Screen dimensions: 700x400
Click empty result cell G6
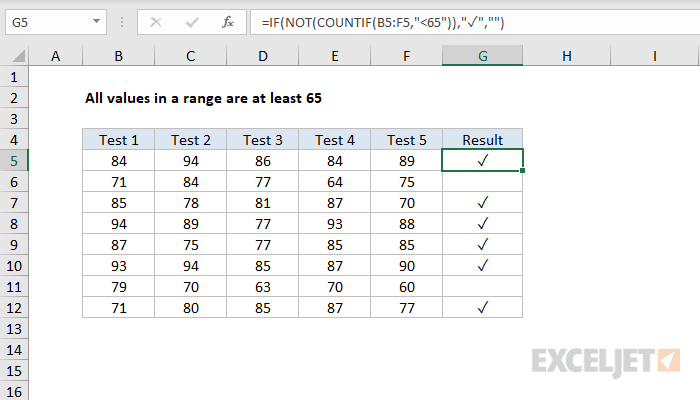point(482,181)
